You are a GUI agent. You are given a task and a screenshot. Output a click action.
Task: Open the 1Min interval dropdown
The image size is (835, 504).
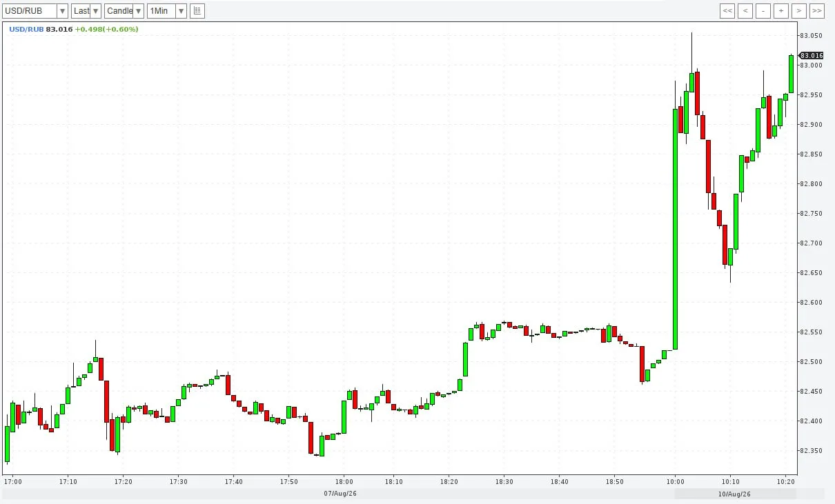tap(167, 11)
